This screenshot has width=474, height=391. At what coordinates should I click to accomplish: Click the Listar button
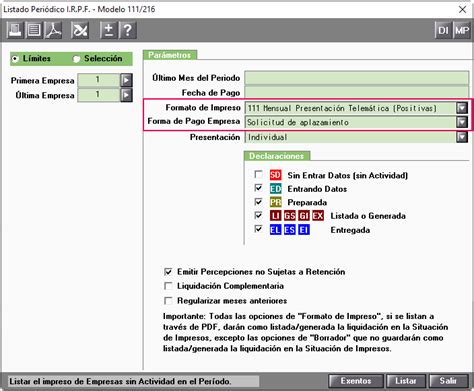click(x=406, y=381)
